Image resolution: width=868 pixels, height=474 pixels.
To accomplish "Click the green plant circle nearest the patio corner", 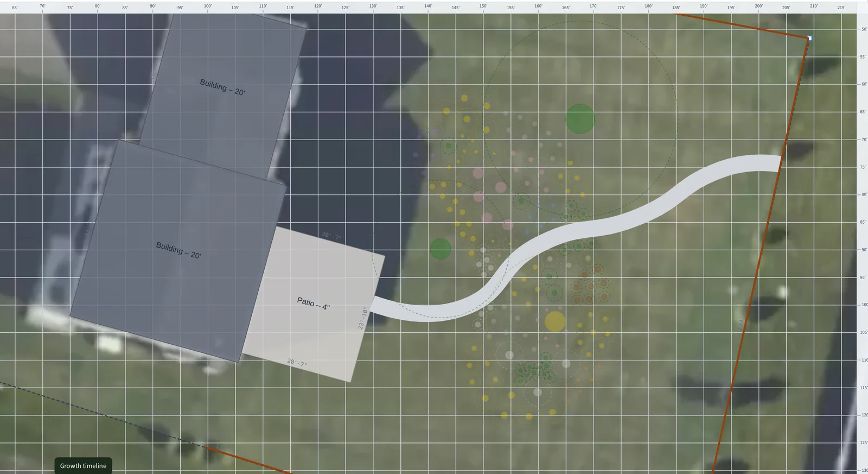I will click(x=441, y=249).
